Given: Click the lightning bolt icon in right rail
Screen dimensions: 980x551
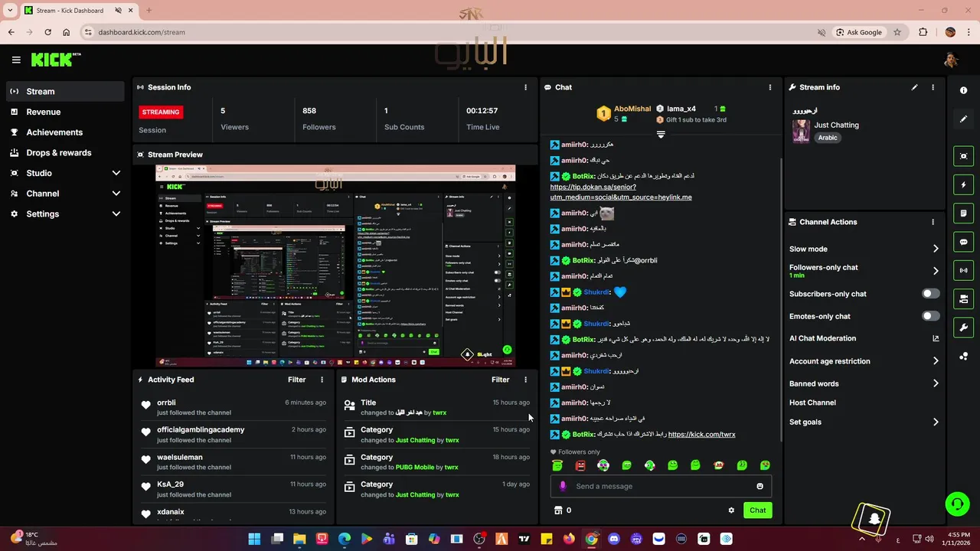Looking at the screenshot, I should (x=963, y=184).
